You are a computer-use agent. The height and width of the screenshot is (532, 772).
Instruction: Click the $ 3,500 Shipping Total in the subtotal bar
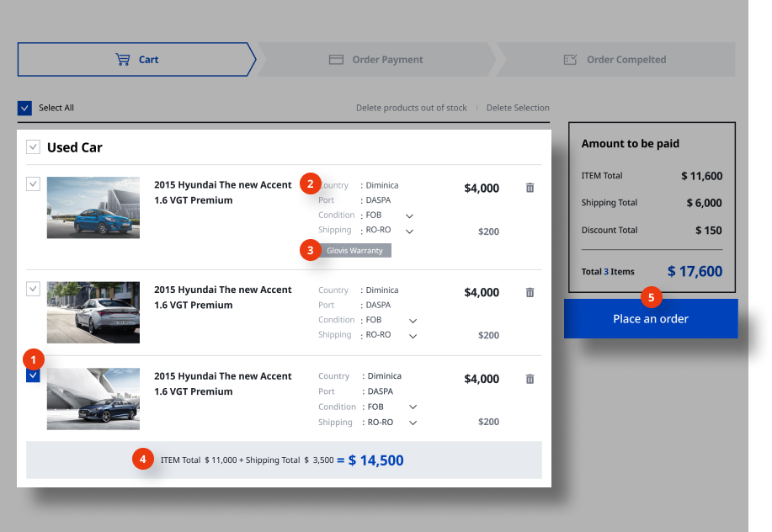[x=319, y=460]
